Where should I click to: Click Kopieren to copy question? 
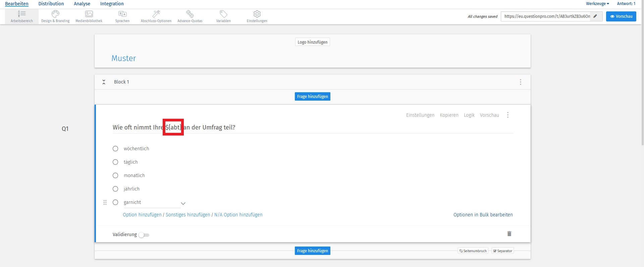tap(449, 115)
